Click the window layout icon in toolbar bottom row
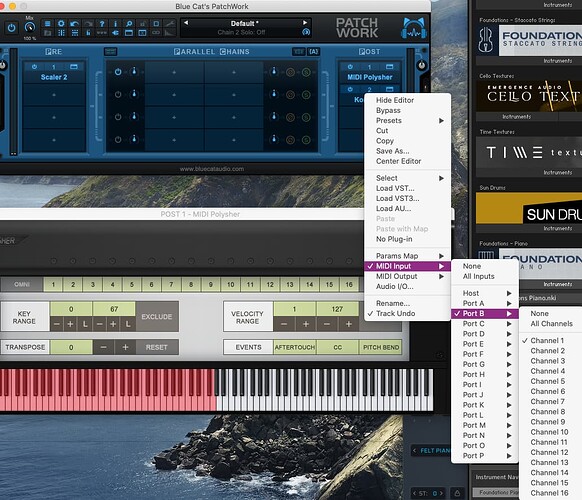 (129, 33)
